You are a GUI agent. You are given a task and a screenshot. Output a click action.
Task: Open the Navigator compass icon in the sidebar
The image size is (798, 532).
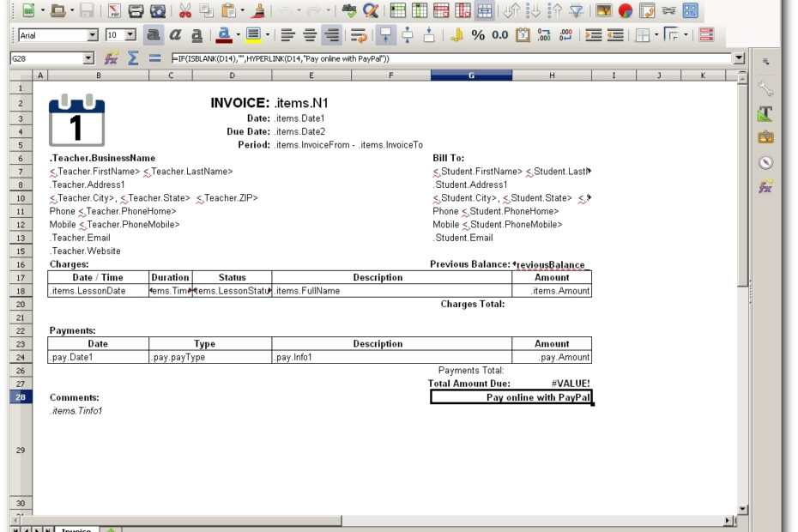tap(766, 161)
